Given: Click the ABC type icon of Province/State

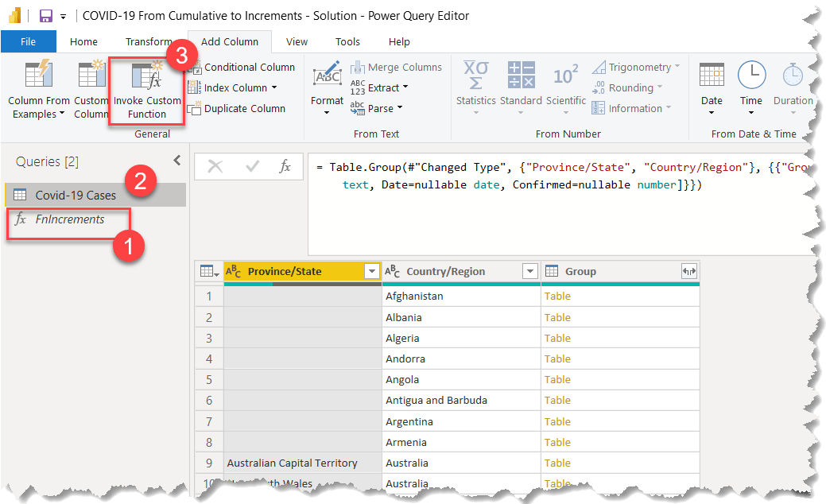Looking at the screenshot, I should (234, 271).
